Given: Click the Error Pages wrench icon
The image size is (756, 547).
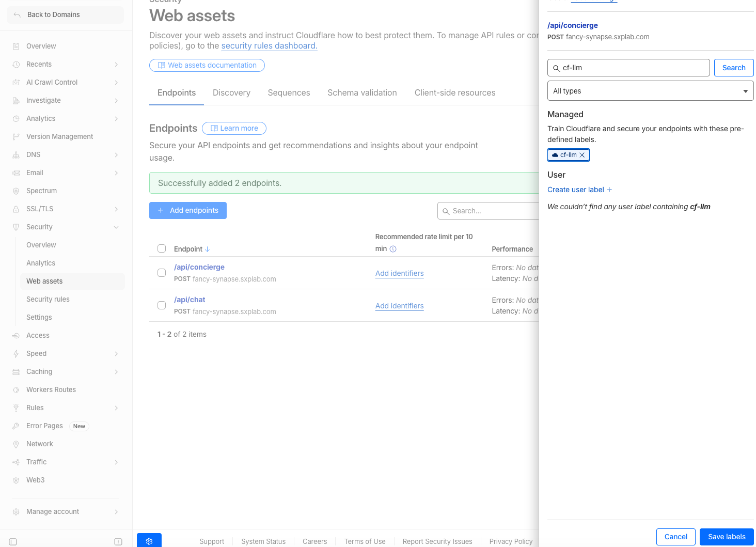Looking at the screenshot, I should pos(16,426).
